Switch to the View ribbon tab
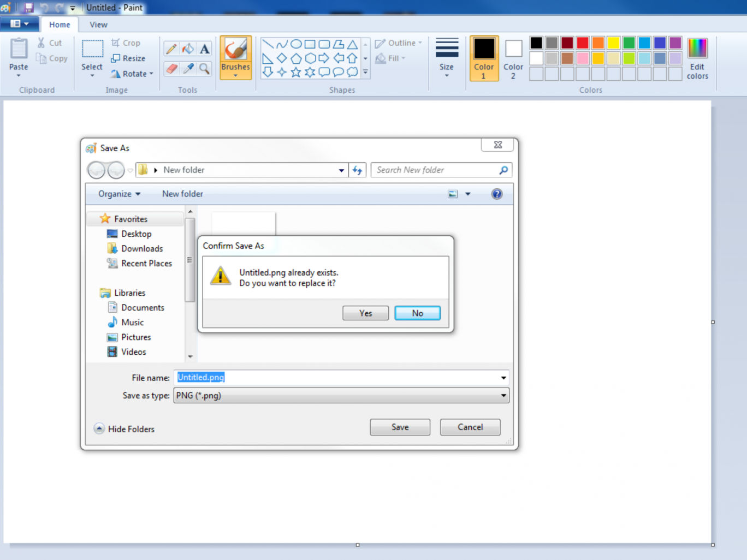 click(98, 25)
